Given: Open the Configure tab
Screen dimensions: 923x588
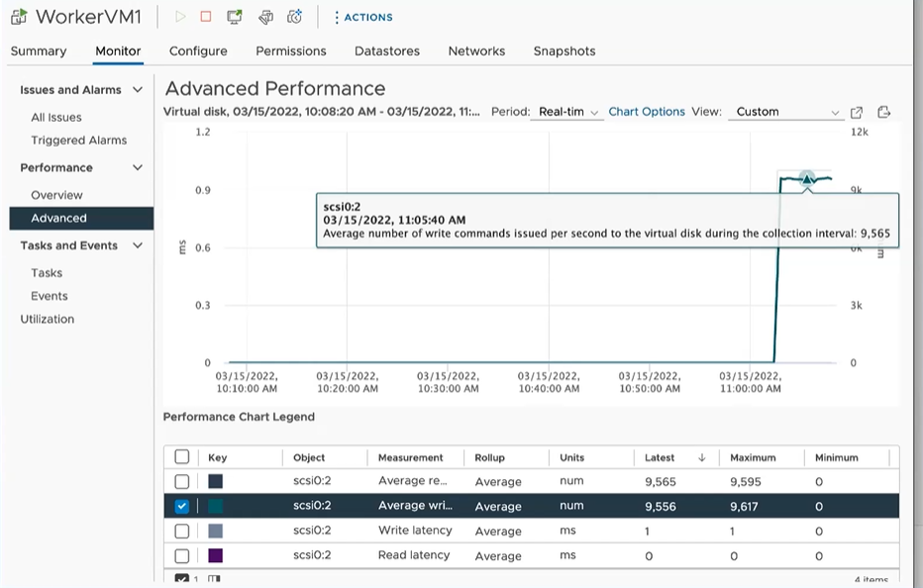Looking at the screenshot, I should pos(198,50).
